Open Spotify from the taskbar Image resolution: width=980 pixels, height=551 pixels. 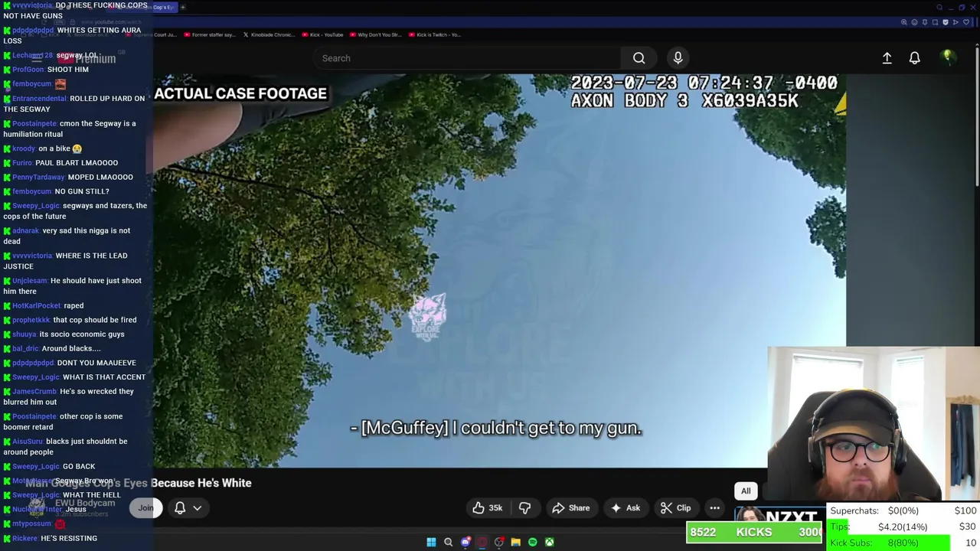point(532,542)
